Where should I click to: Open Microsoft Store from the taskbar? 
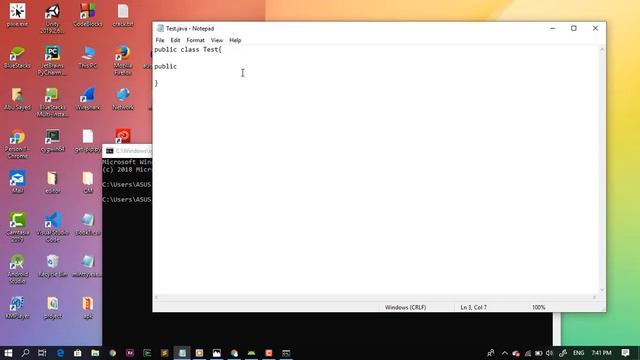click(78, 353)
